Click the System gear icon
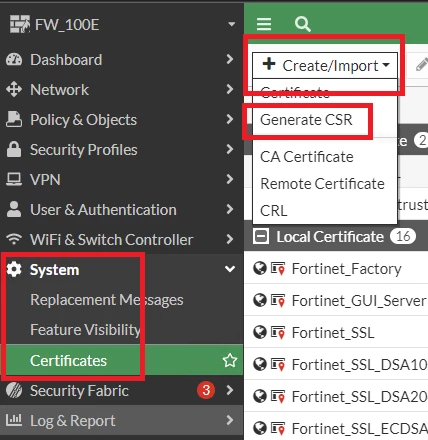Viewport: 428px width, 440px height. (14, 269)
